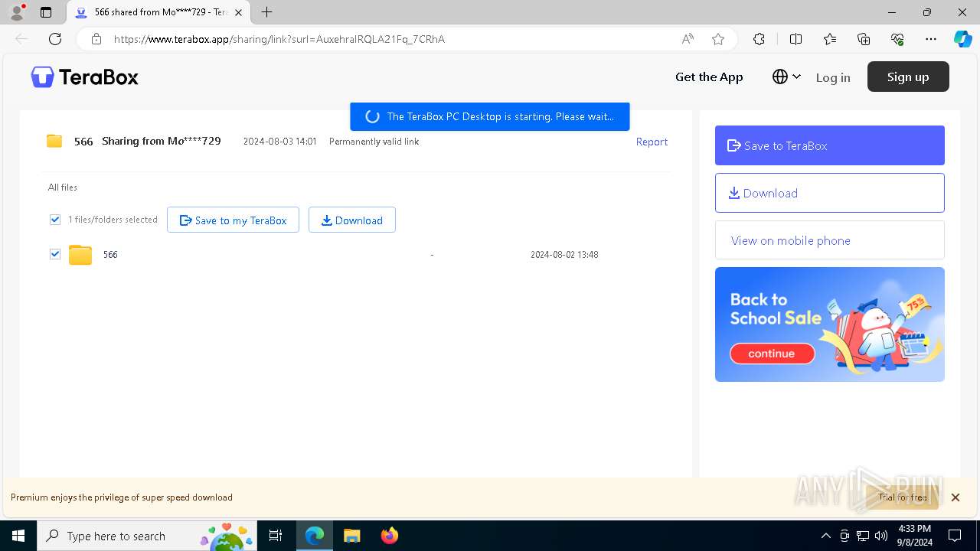Open the tab actions menu icon
980x551 pixels.
[46, 12]
